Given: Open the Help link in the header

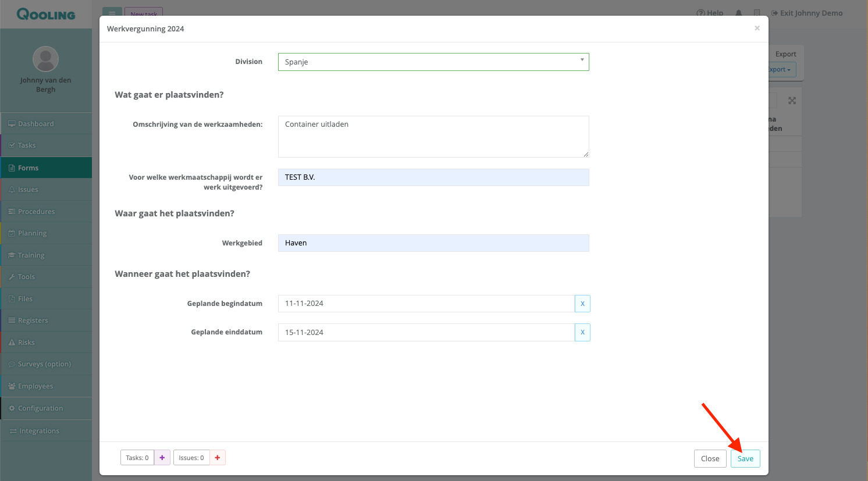Looking at the screenshot, I should click(710, 13).
